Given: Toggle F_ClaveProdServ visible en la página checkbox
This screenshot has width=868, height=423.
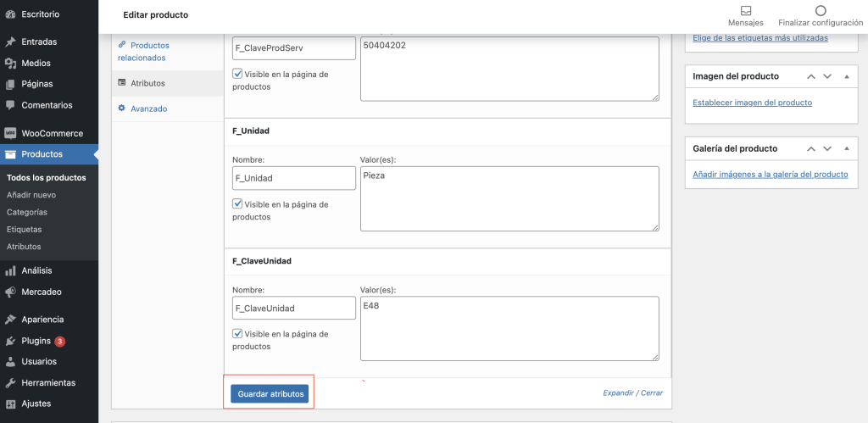Looking at the screenshot, I should click(x=237, y=73).
